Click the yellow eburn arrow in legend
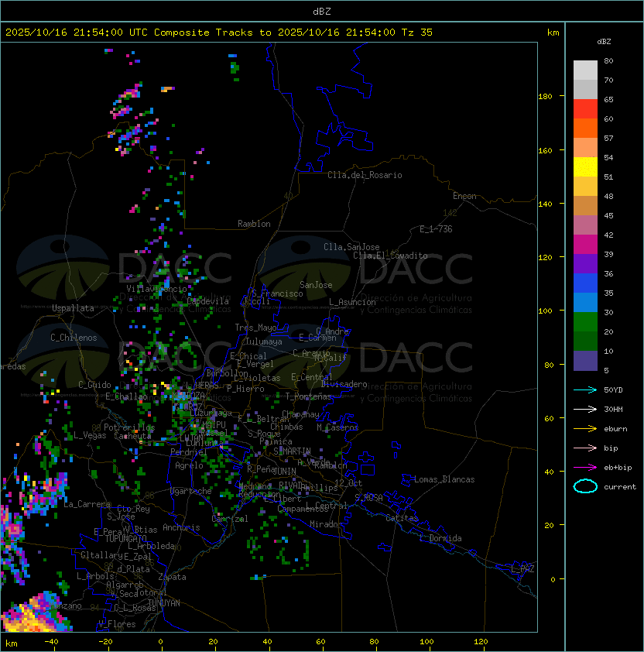This screenshot has height=652, width=644. [585, 428]
